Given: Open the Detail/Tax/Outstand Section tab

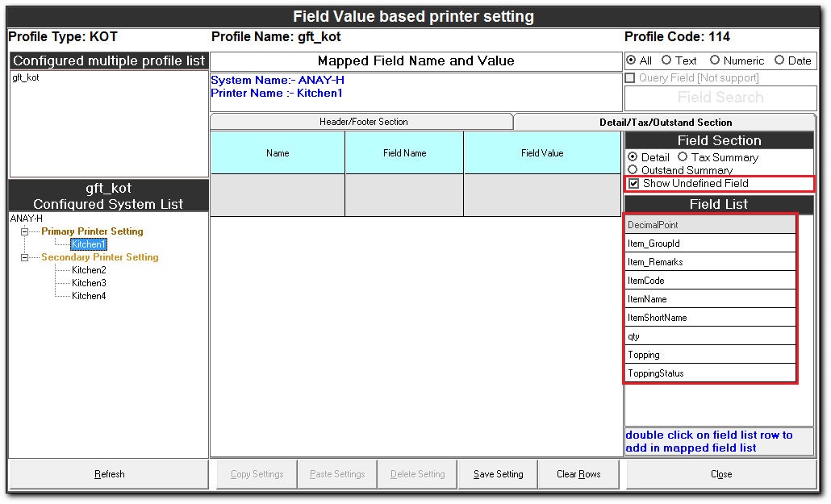Looking at the screenshot, I should (x=666, y=123).
